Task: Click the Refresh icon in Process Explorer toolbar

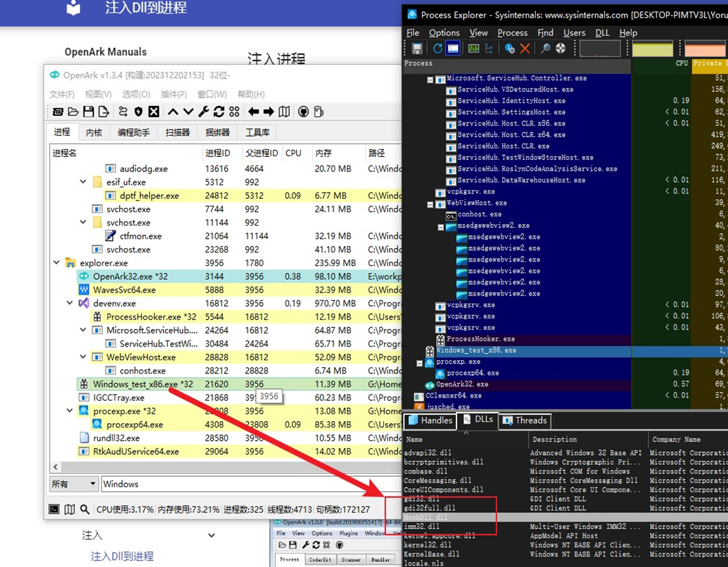Action: pos(438,48)
